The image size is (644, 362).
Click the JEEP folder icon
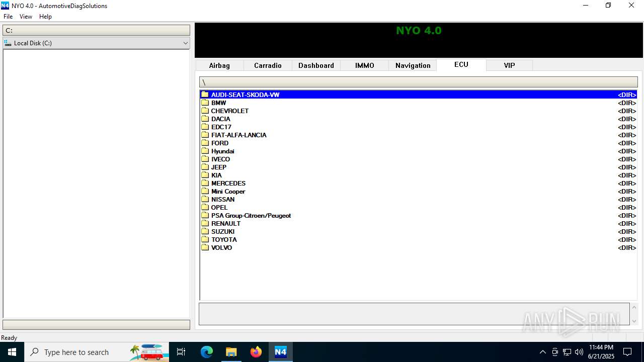point(205,167)
